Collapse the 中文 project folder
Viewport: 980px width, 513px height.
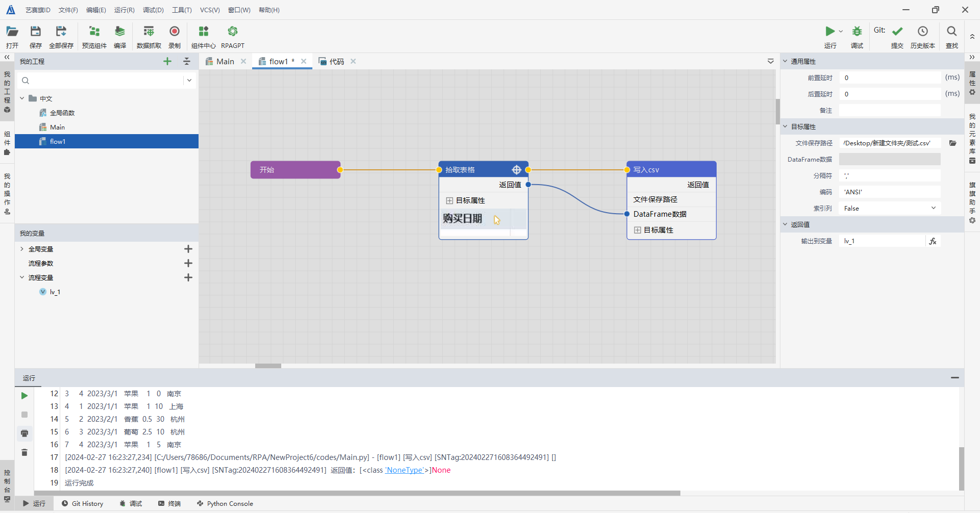pyautogui.click(x=22, y=98)
